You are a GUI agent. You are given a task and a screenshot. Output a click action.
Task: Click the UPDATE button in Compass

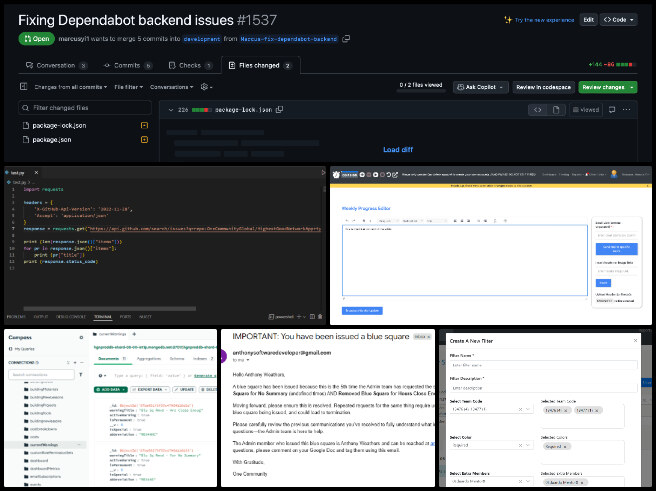184,389
